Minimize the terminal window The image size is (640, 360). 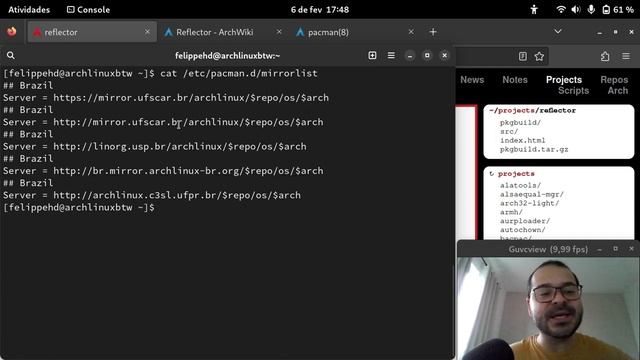410,56
